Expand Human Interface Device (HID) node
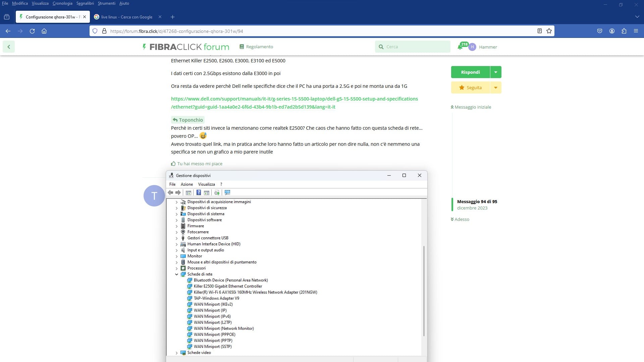The height and width of the screenshot is (362, 644). click(x=177, y=244)
